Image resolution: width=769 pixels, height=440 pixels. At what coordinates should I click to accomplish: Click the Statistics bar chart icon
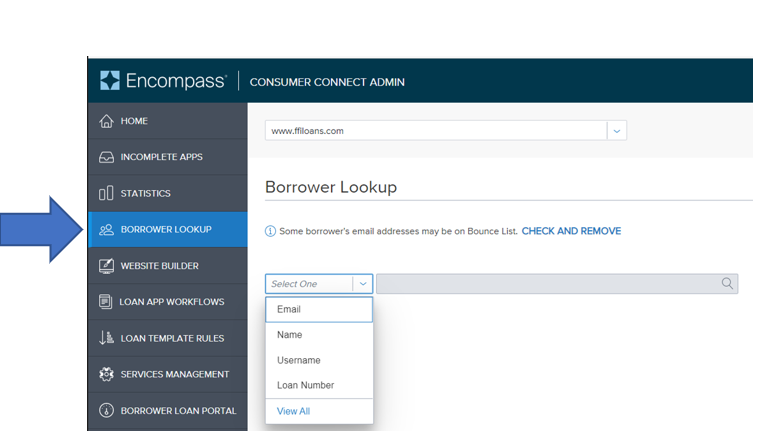(106, 193)
